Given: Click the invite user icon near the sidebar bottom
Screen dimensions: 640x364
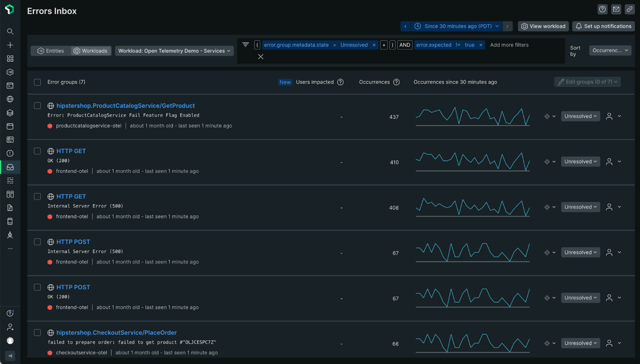Looking at the screenshot, I should 10,327.
